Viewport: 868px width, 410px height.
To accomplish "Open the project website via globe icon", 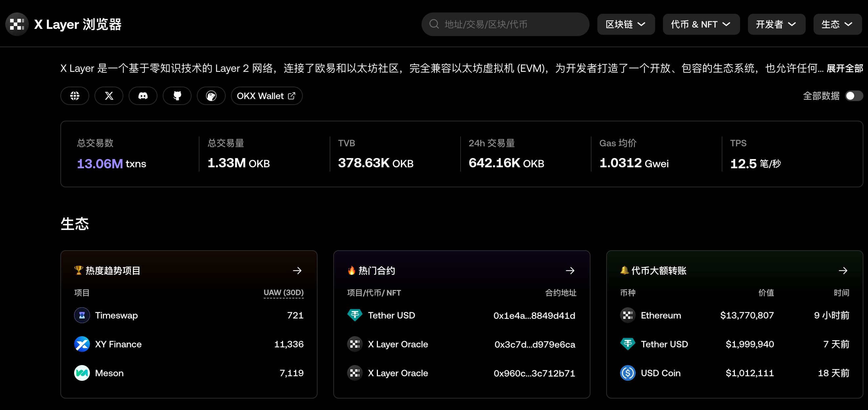I will tap(74, 96).
